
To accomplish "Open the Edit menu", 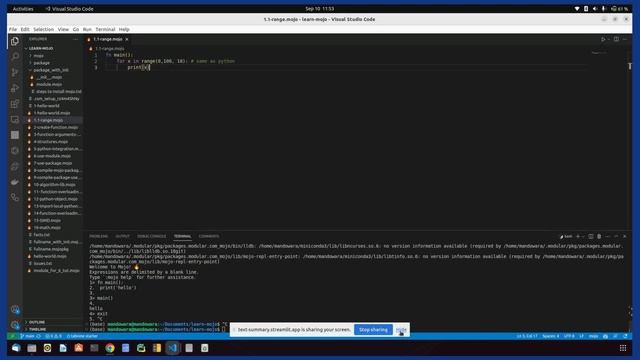I will [x=25, y=29].
